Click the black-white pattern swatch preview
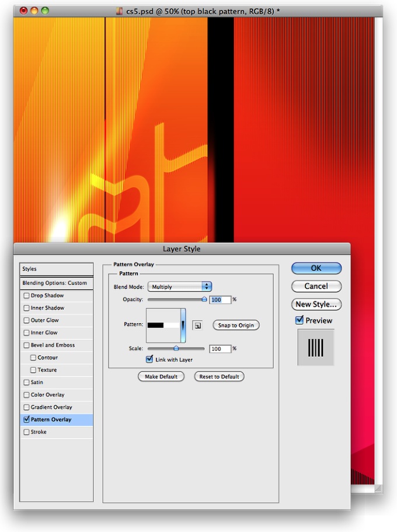This screenshot has height=532, width=397. coord(163,325)
